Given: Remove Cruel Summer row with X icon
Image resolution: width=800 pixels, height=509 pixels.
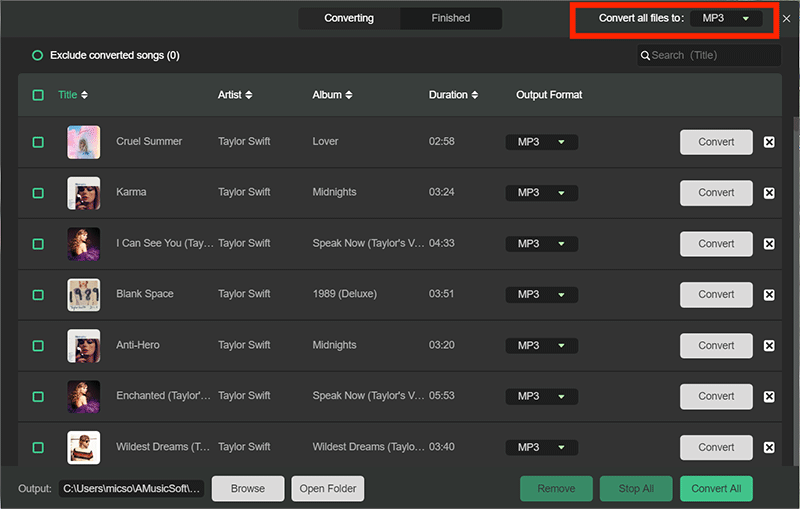Looking at the screenshot, I should point(769,142).
